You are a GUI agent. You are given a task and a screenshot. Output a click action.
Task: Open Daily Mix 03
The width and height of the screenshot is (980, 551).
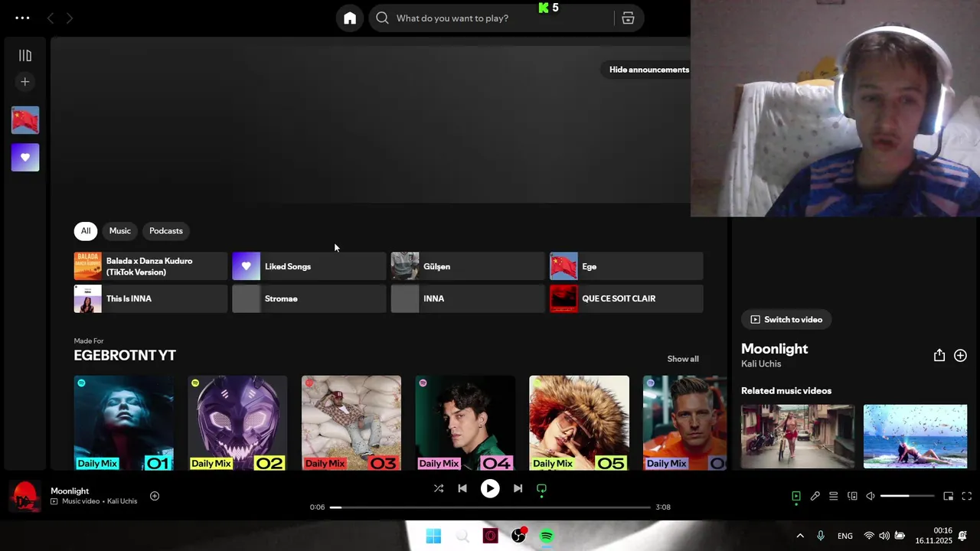351,422
